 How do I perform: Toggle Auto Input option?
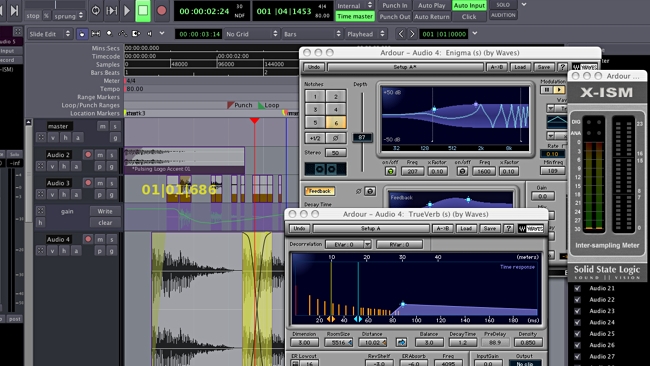coord(469,5)
